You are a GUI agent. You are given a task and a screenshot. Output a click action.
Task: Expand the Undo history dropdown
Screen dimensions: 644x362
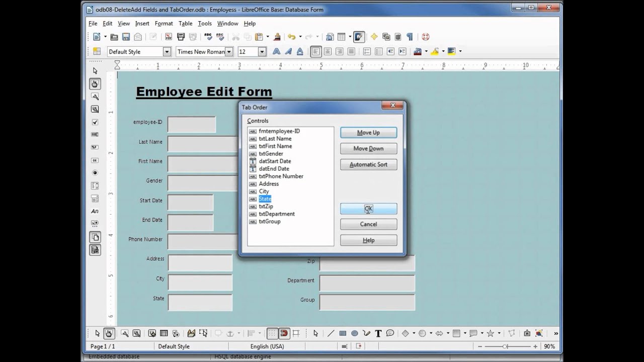click(300, 37)
